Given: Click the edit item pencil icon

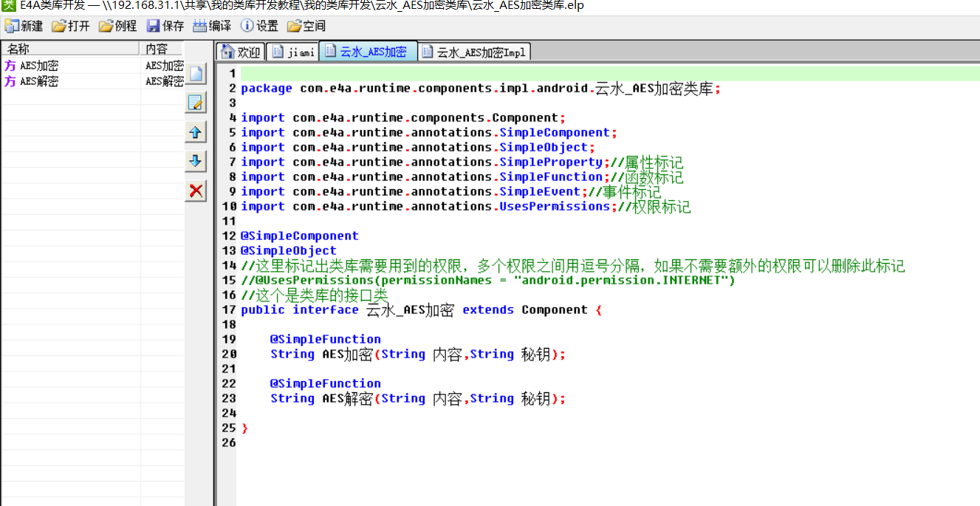Looking at the screenshot, I should point(196,103).
